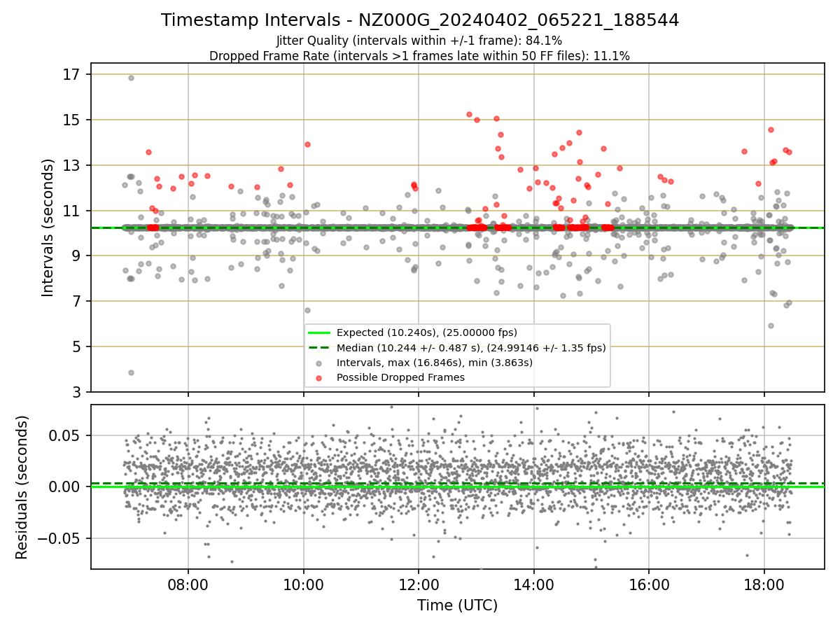The width and height of the screenshot is (840, 630).
Task: Click the 'Intervals (seconds)' y-axis label
Action: 48,227
